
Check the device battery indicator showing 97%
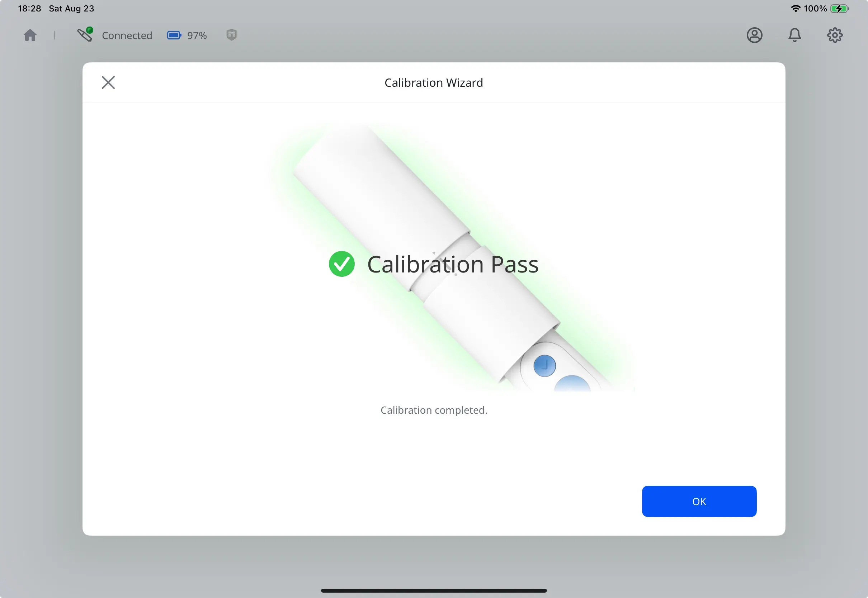coord(174,35)
